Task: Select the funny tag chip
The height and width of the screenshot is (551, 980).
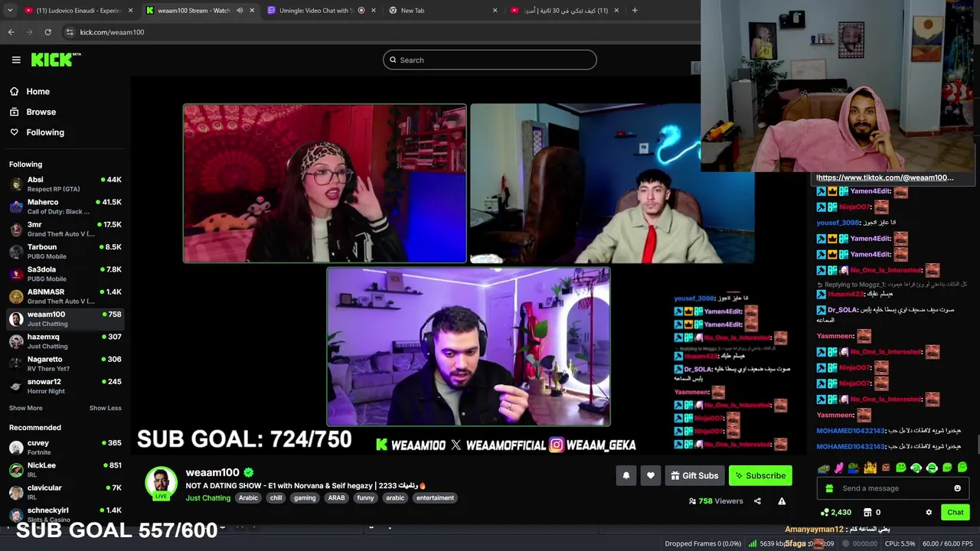Action: coord(365,498)
